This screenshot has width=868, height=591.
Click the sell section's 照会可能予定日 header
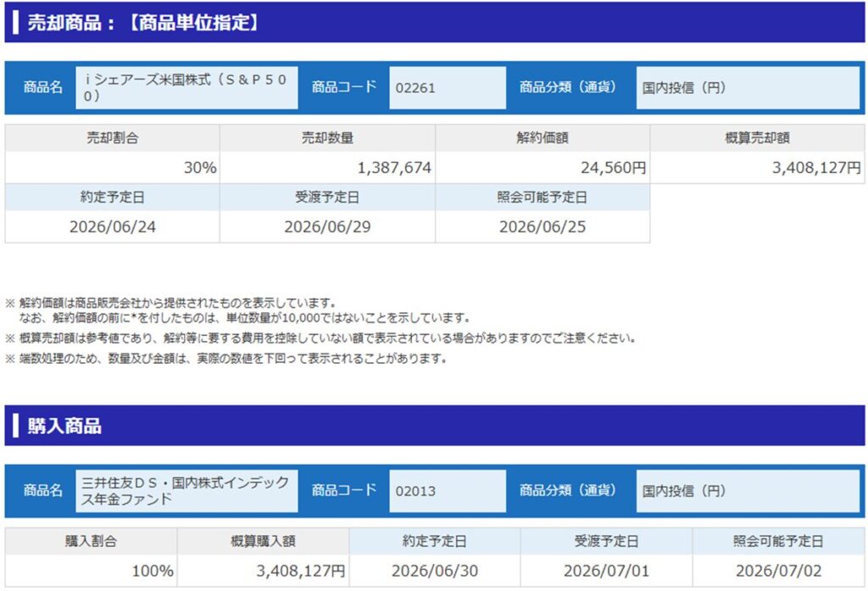click(542, 198)
